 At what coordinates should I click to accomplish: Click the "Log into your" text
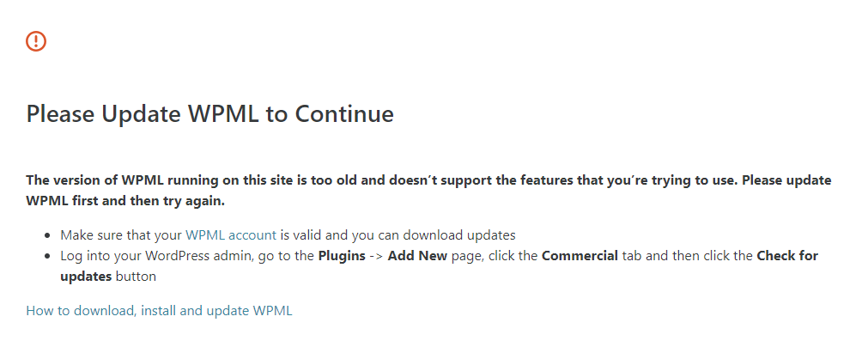click(x=100, y=256)
